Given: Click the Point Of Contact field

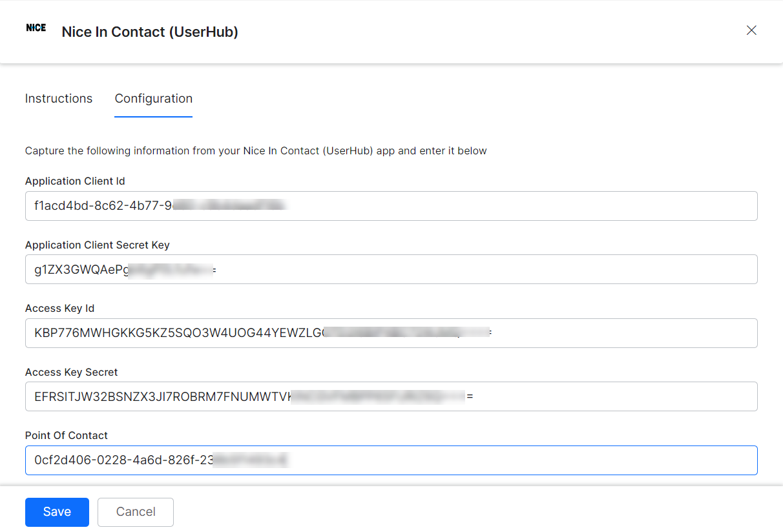Looking at the screenshot, I should pyautogui.click(x=391, y=460).
